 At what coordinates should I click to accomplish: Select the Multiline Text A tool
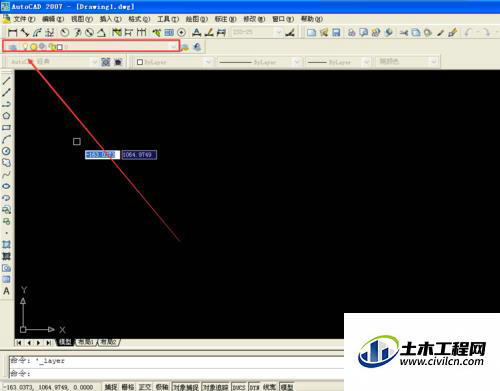pyautogui.click(x=6, y=291)
